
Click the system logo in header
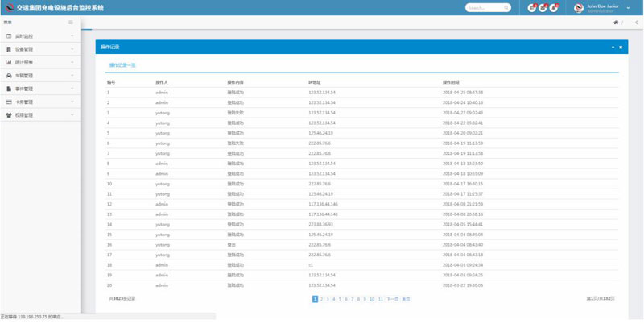(8, 8)
